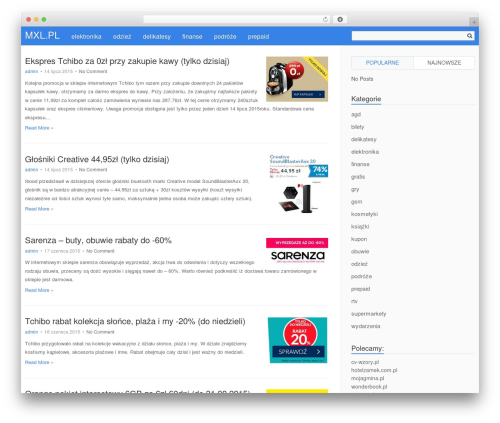Open finanse navigation menu item
The width and height of the screenshot is (500, 423).
(x=192, y=37)
